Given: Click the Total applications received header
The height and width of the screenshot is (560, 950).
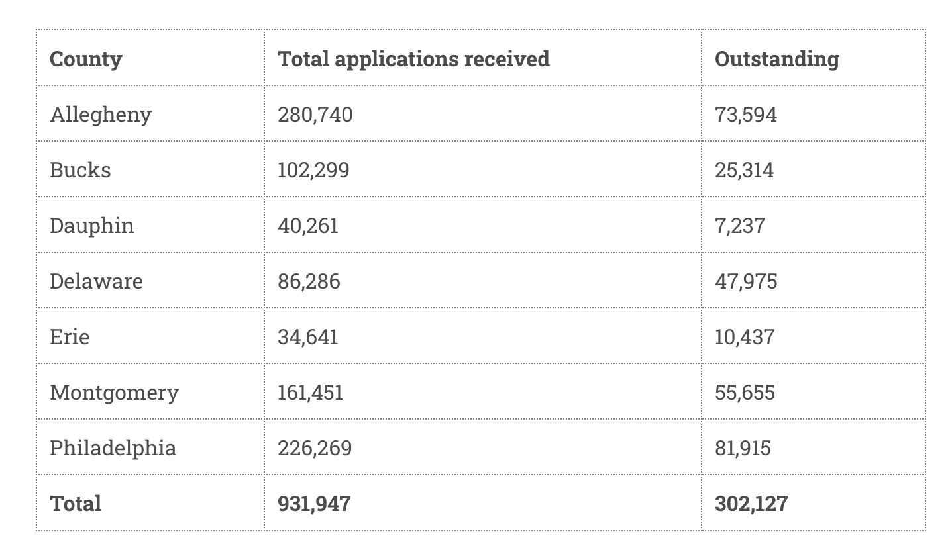Looking at the screenshot, I should 413,59.
